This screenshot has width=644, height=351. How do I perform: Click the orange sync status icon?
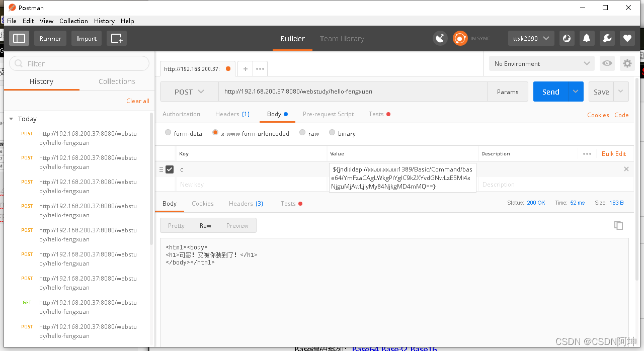[460, 38]
